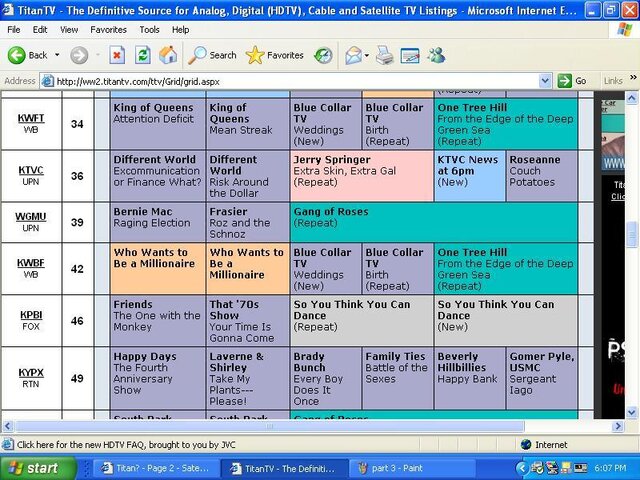The image size is (640, 480).
Task: Select Bernie Mac Raging Election listing
Action: pyautogui.click(x=158, y=222)
